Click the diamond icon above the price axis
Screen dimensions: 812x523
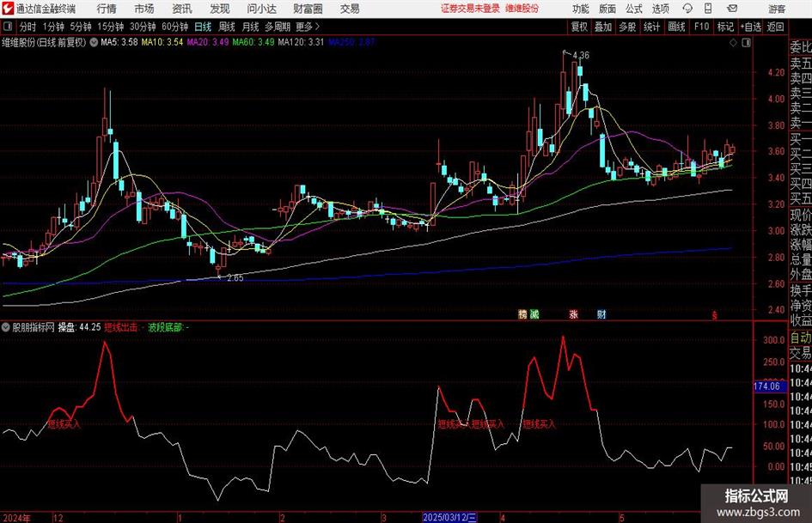coord(733,43)
